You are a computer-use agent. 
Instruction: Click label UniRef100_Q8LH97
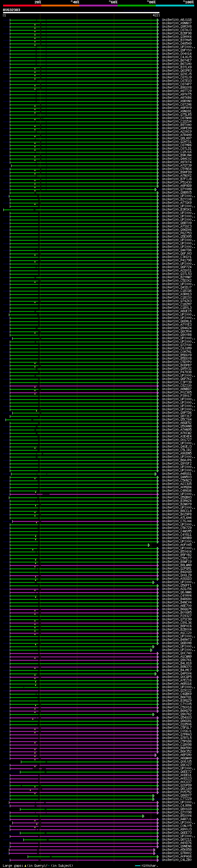(x=177, y=139)
